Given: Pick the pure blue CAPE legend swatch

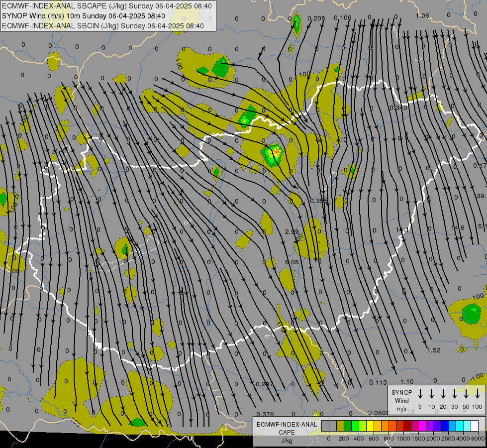Looking at the screenshot, I should pos(444,426).
